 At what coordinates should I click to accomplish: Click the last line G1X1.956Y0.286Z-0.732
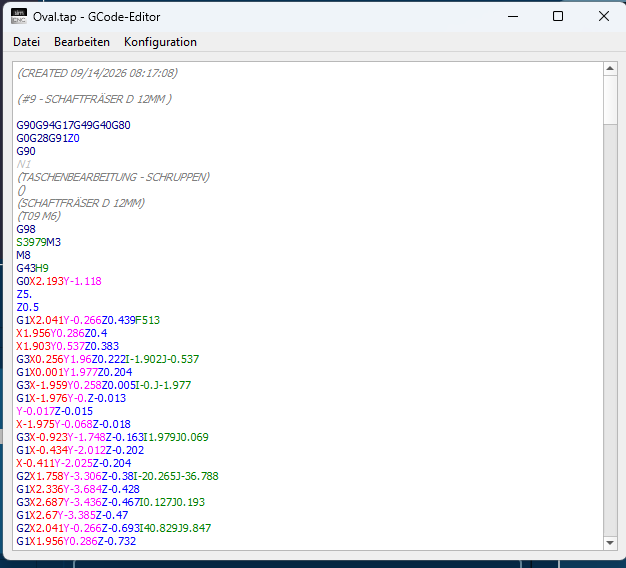tap(76, 541)
